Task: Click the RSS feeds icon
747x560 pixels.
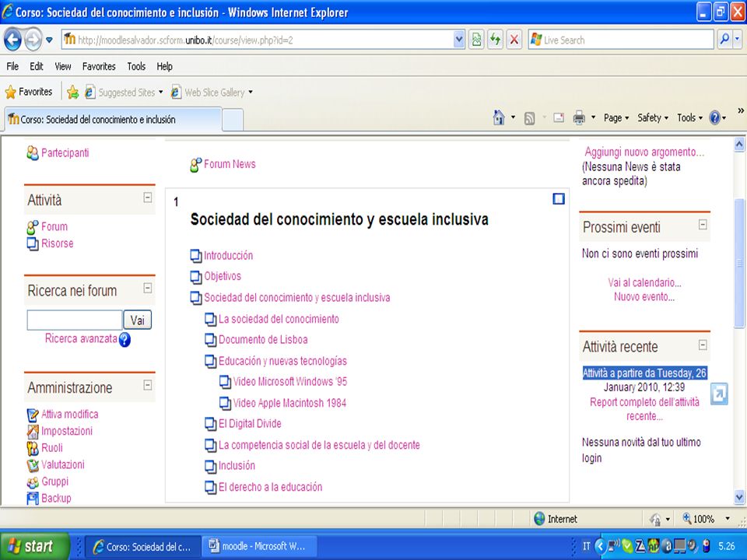Action: [x=529, y=118]
